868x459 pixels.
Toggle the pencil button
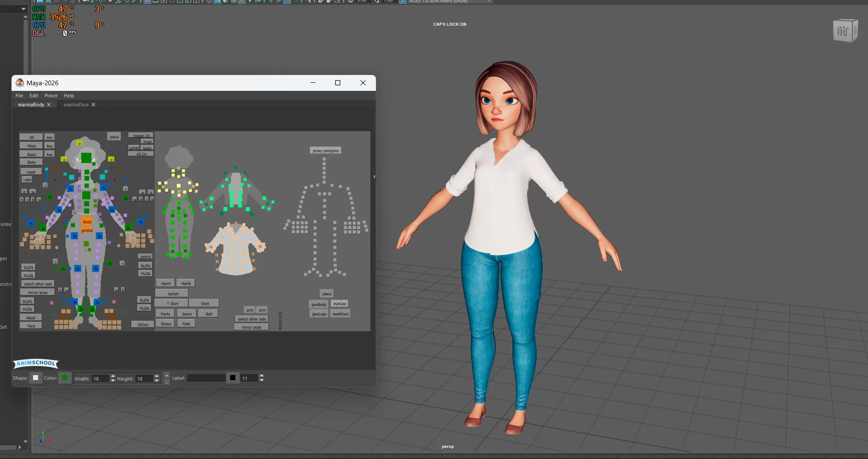click(145, 256)
